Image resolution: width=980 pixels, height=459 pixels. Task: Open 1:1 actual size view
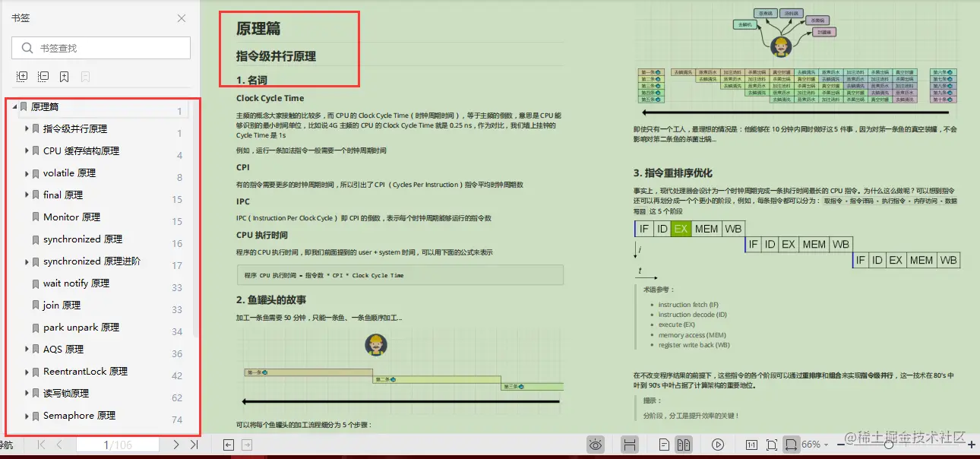coord(751,444)
